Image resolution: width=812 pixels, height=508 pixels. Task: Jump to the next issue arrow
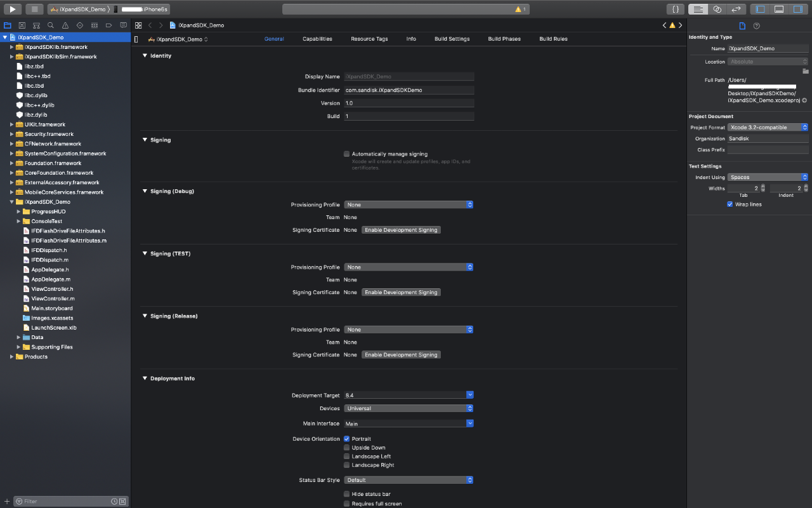click(x=681, y=25)
